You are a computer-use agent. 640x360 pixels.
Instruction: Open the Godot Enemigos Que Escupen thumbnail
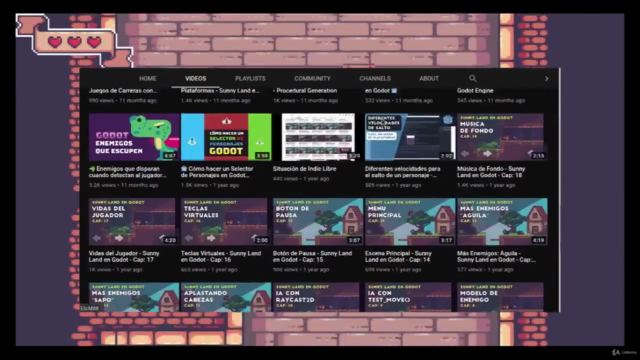[134, 137]
